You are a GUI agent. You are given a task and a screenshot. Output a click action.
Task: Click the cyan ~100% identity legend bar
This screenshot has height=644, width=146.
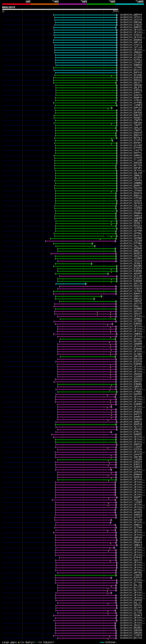coord(130,4)
